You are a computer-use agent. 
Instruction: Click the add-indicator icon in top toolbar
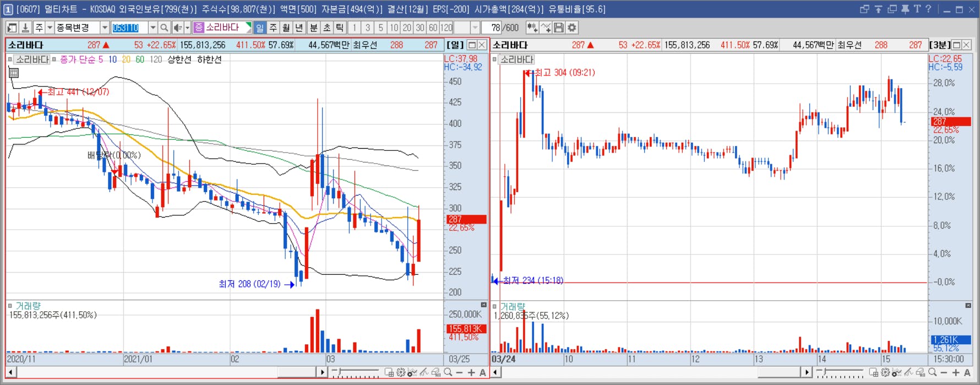tap(532, 28)
